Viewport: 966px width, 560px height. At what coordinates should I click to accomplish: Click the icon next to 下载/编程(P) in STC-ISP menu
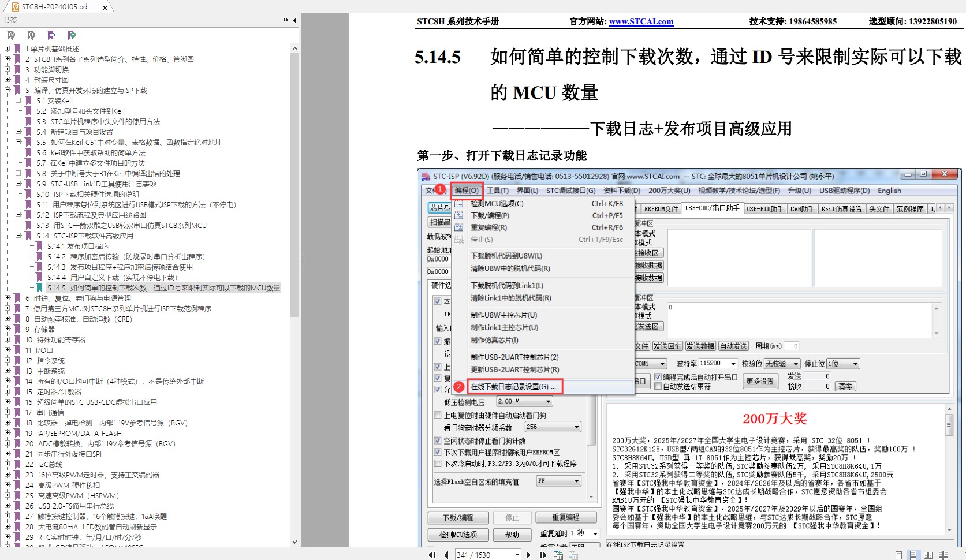[459, 215]
